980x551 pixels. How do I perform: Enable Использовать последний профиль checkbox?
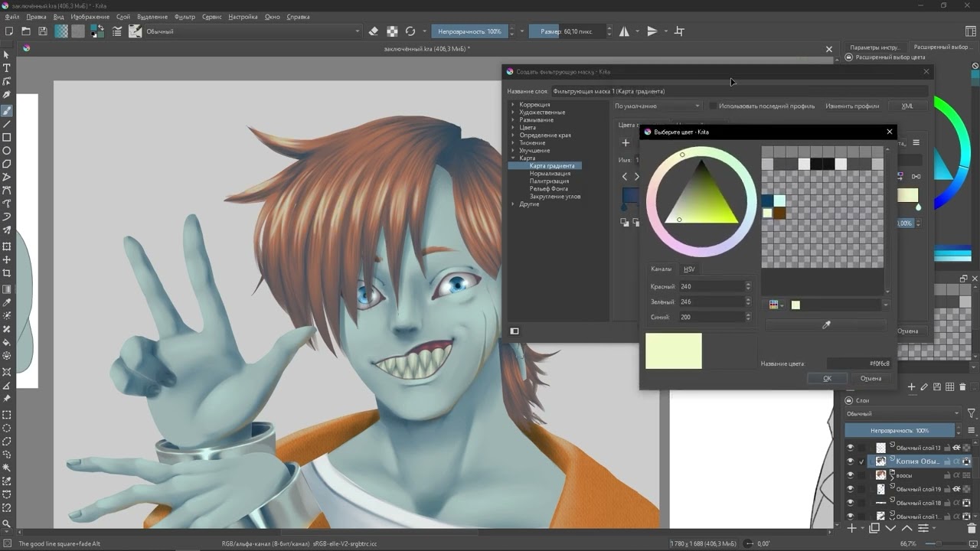click(x=714, y=106)
